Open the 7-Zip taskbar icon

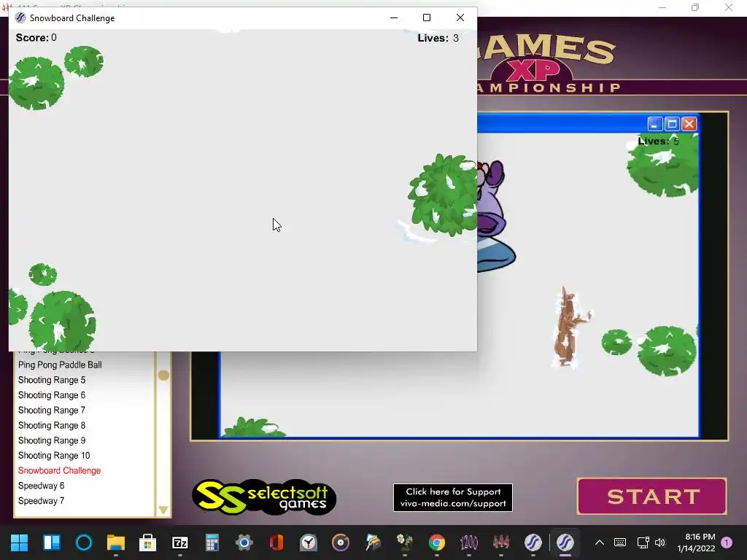pos(180,542)
